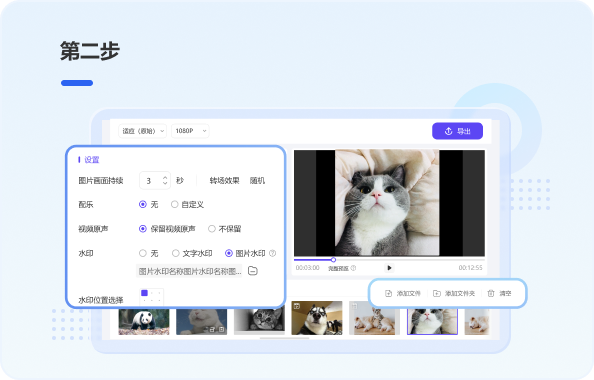Click the video icon on husky thumbnail
Image resolution: width=594 pixels, height=380 pixels.
tap(297, 306)
